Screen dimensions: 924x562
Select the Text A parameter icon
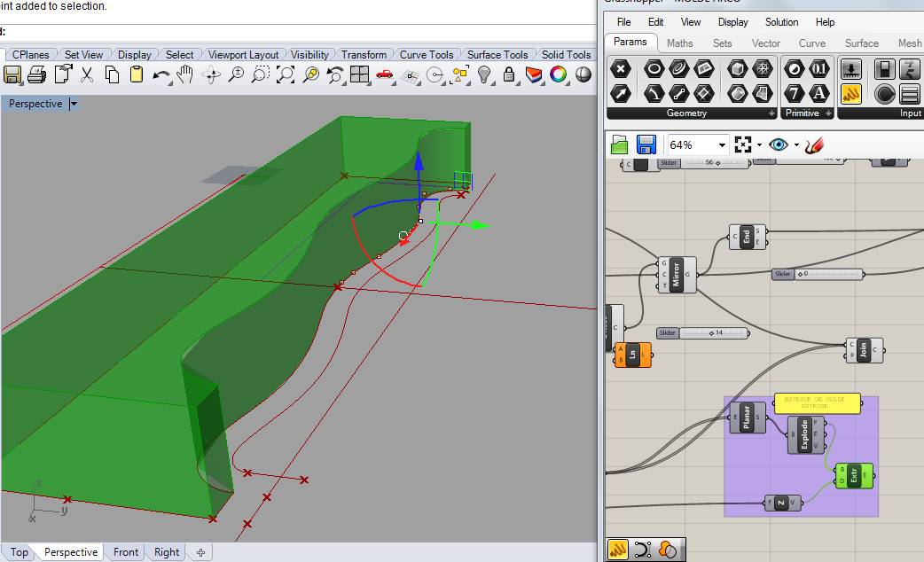pos(819,93)
